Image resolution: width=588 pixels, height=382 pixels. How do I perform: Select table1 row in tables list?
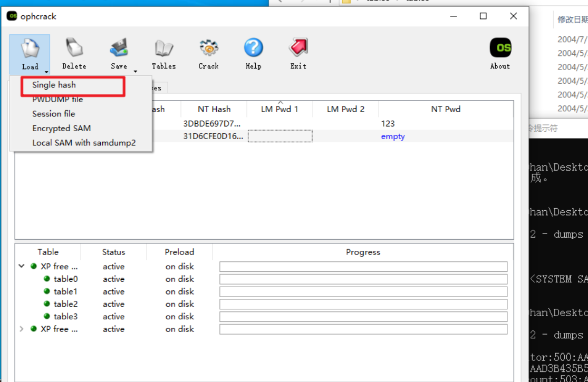tap(65, 291)
